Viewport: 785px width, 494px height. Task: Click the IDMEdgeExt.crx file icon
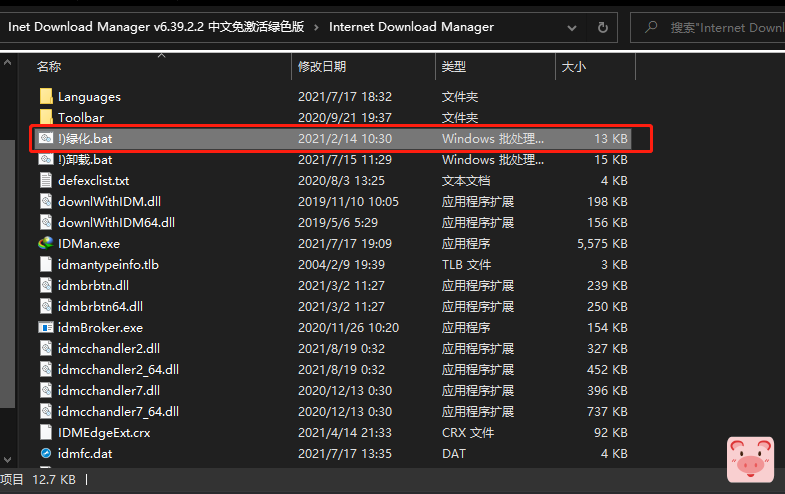(46, 432)
